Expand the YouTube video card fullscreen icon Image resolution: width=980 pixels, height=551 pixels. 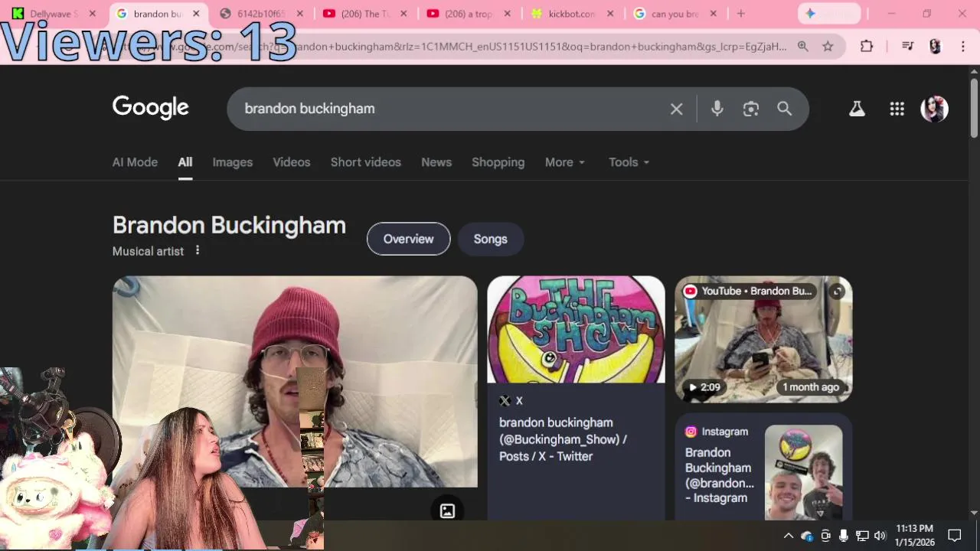[838, 291]
